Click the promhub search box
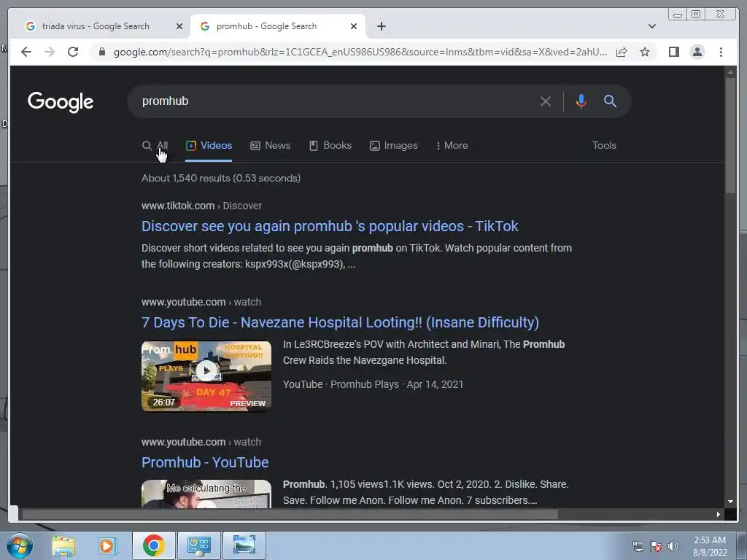Image resolution: width=747 pixels, height=560 pixels. click(x=333, y=101)
